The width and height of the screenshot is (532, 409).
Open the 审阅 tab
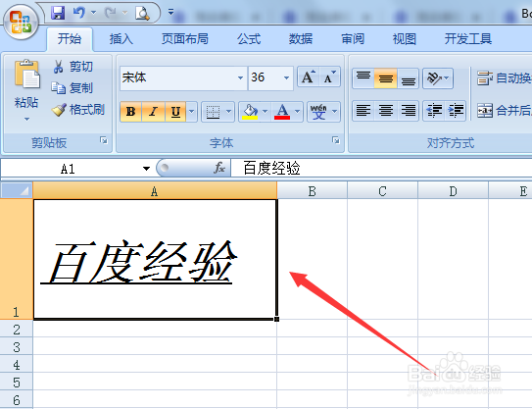point(353,38)
